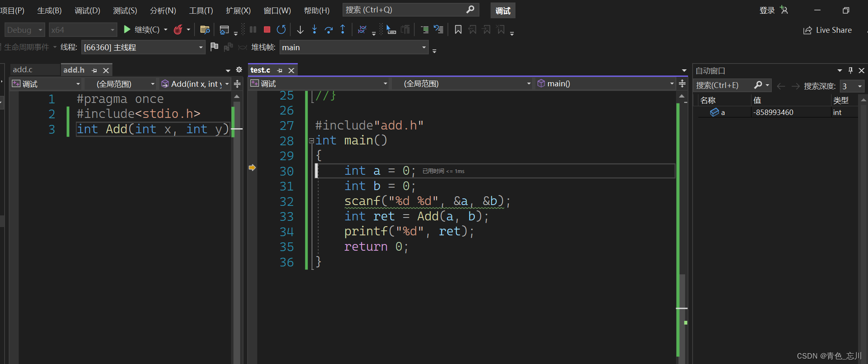Click the Restart debugging icon
Image resolution: width=868 pixels, height=364 pixels.
click(x=281, y=29)
